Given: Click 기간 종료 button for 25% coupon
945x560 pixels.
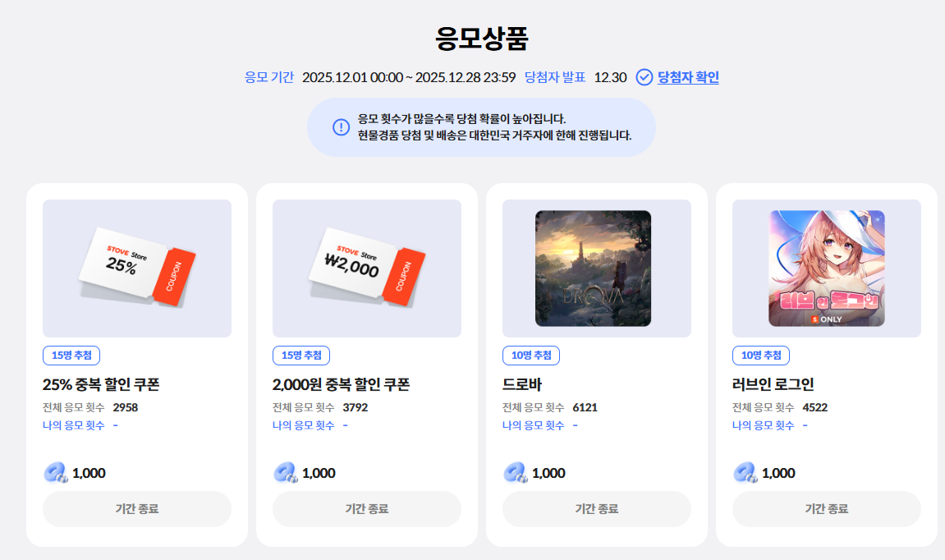Looking at the screenshot, I should tap(137, 509).
